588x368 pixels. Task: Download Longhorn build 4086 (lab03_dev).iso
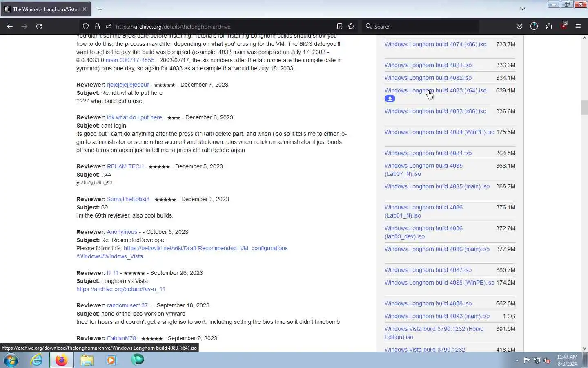click(423, 232)
